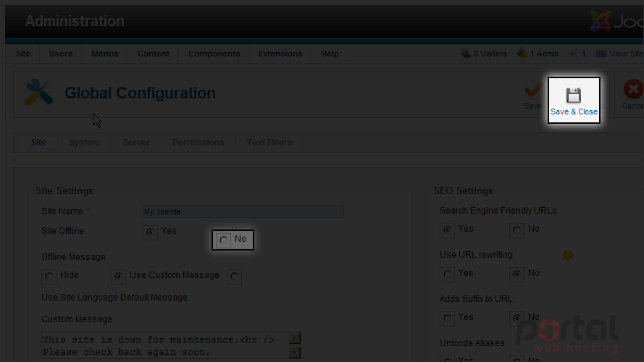Click the Joomla logo

[x=617, y=21]
